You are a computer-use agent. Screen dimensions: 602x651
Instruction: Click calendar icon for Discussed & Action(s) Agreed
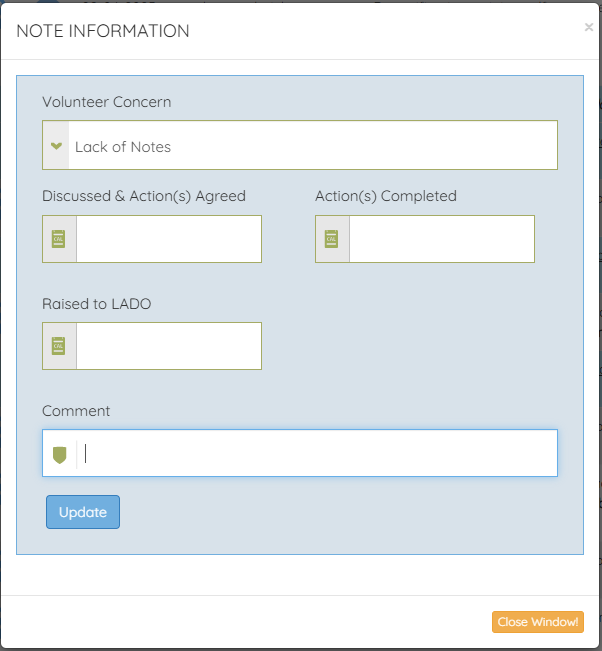tap(59, 239)
